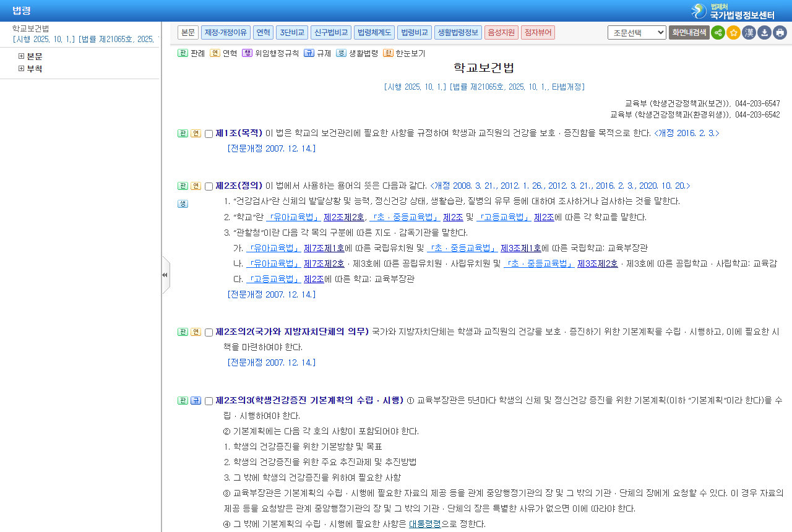Open the 조문선택 dropdown
Screen dimensions: 792x532
[x=637, y=32]
